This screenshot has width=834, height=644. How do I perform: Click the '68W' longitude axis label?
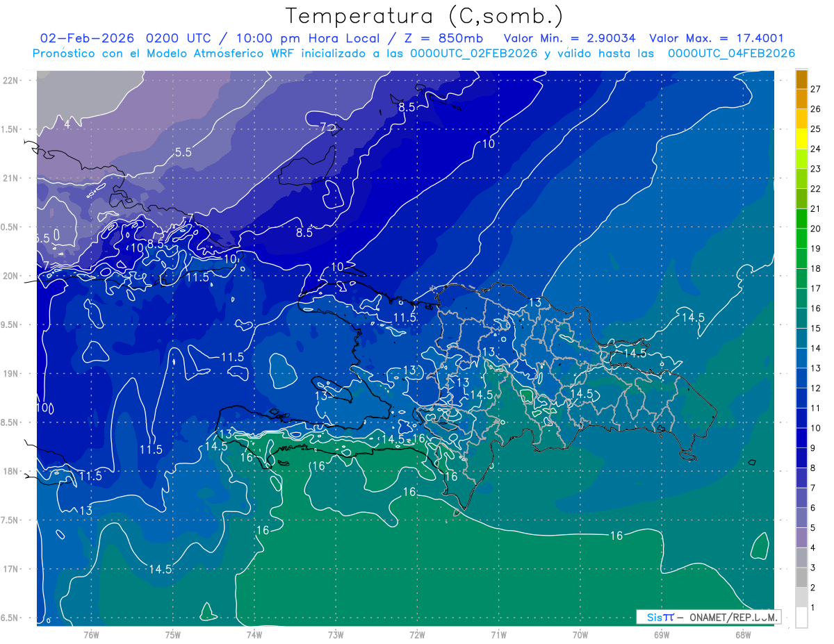[x=743, y=635]
